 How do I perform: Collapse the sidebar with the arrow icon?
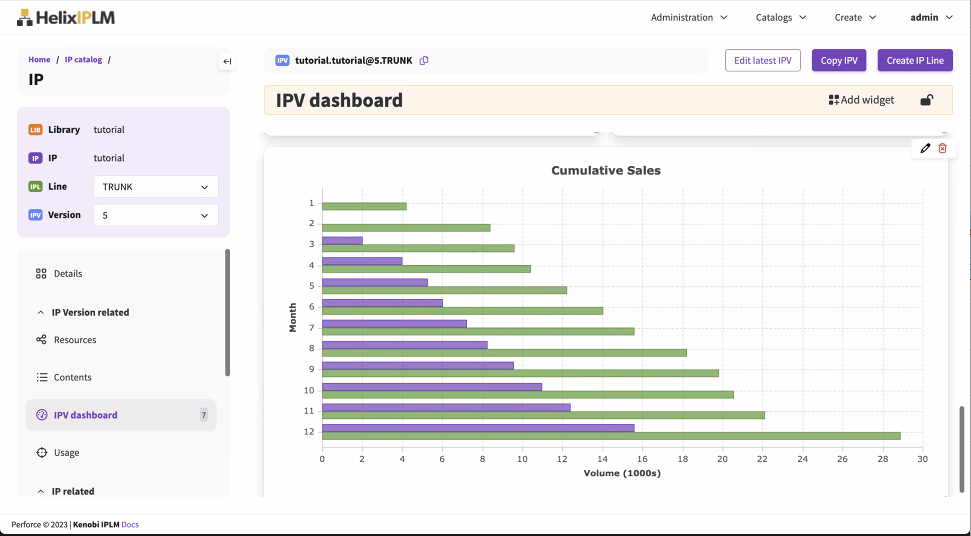227,62
